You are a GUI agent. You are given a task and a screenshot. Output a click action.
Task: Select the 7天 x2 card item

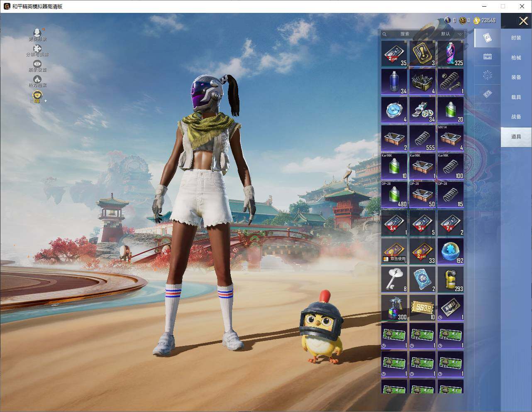(x=451, y=223)
